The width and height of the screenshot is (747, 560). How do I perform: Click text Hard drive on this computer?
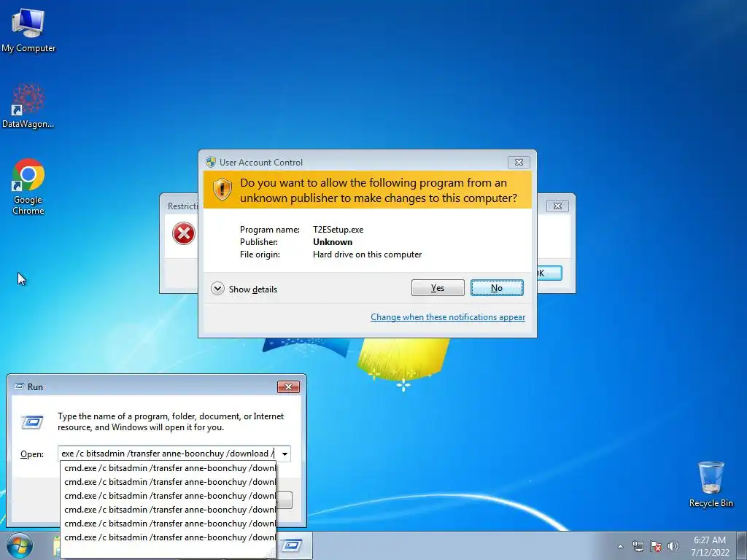pos(368,254)
